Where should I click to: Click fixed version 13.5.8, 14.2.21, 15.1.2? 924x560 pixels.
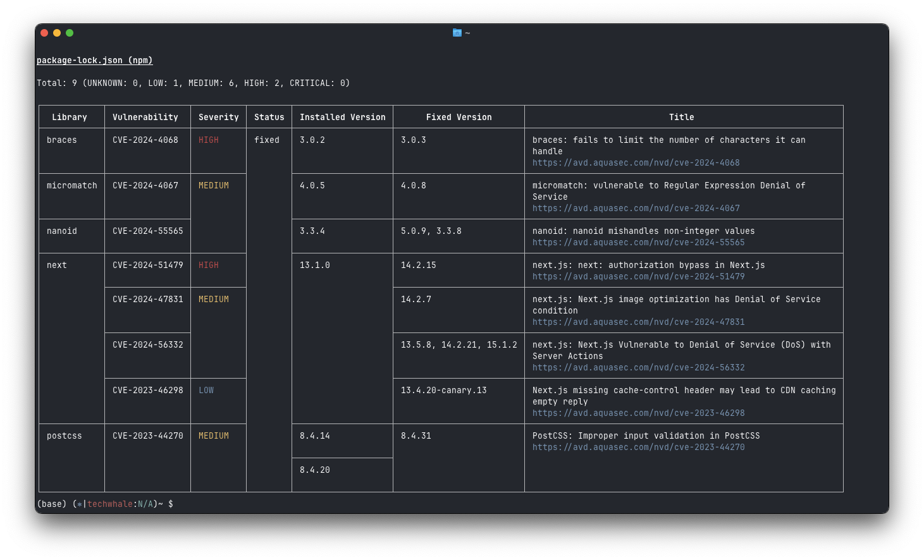(459, 345)
